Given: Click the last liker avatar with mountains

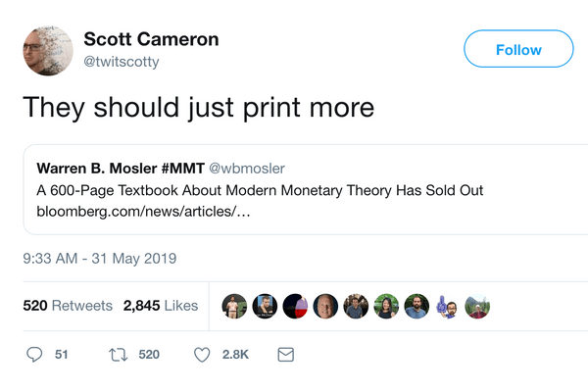Looking at the screenshot, I should point(477,307).
